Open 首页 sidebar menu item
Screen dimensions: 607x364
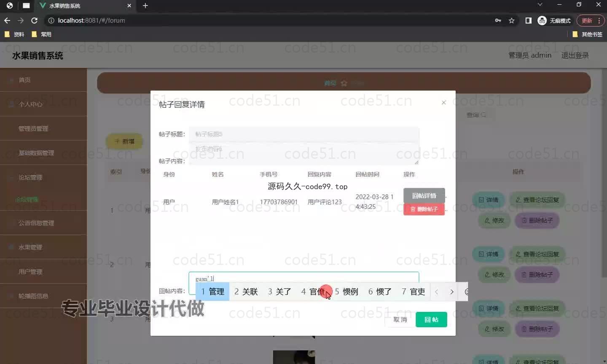43,80
